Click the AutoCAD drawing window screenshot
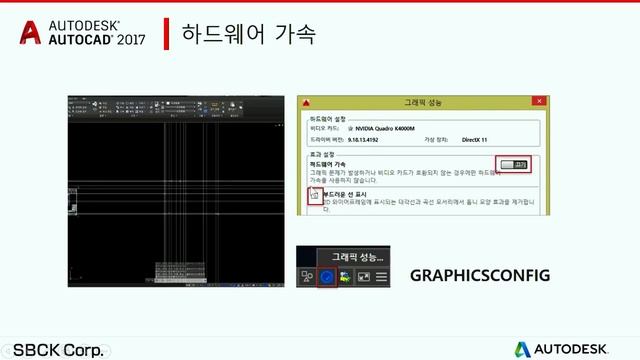This screenshot has width=640, height=360. tap(176, 191)
